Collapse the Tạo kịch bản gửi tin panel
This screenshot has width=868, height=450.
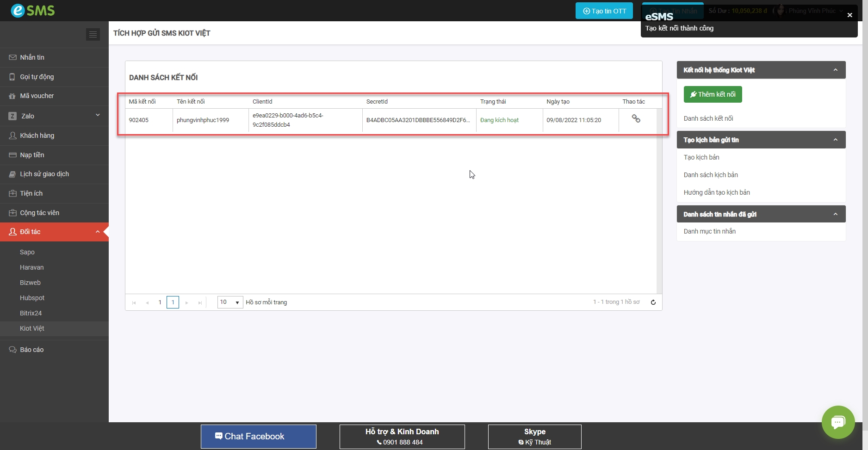click(x=835, y=140)
